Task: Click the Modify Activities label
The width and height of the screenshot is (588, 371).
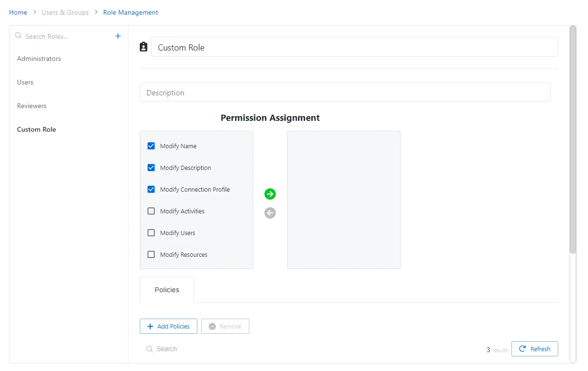Action: click(182, 211)
